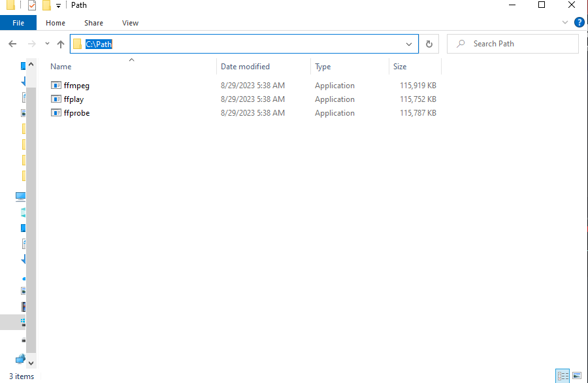The height and width of the screenshot is (383, 588).
Task: Expand the ribbon with the chevron
Action: click(x=564, y=22)
